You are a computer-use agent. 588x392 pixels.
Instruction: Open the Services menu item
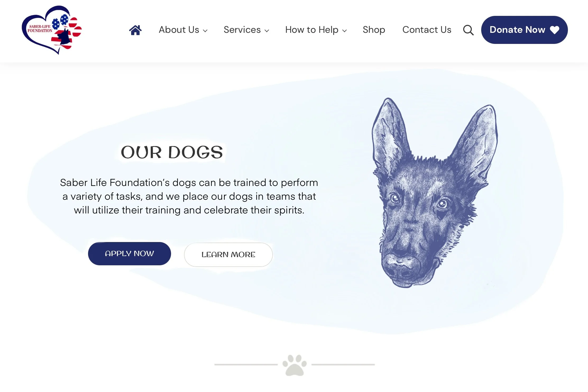(x=242, y=30)
